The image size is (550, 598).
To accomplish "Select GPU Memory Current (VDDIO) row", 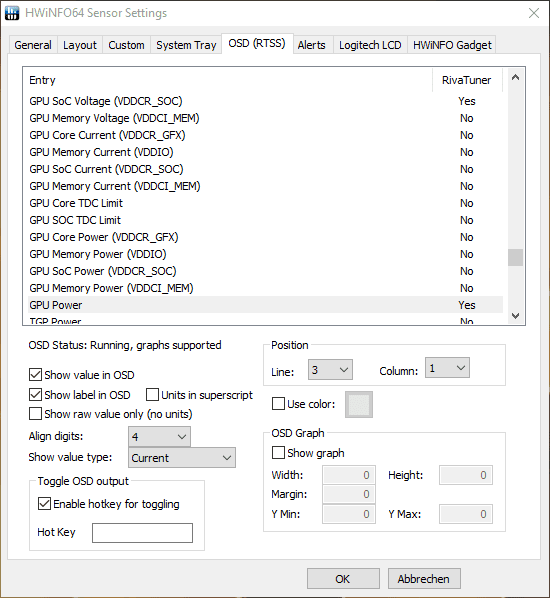I will (265, 152).
